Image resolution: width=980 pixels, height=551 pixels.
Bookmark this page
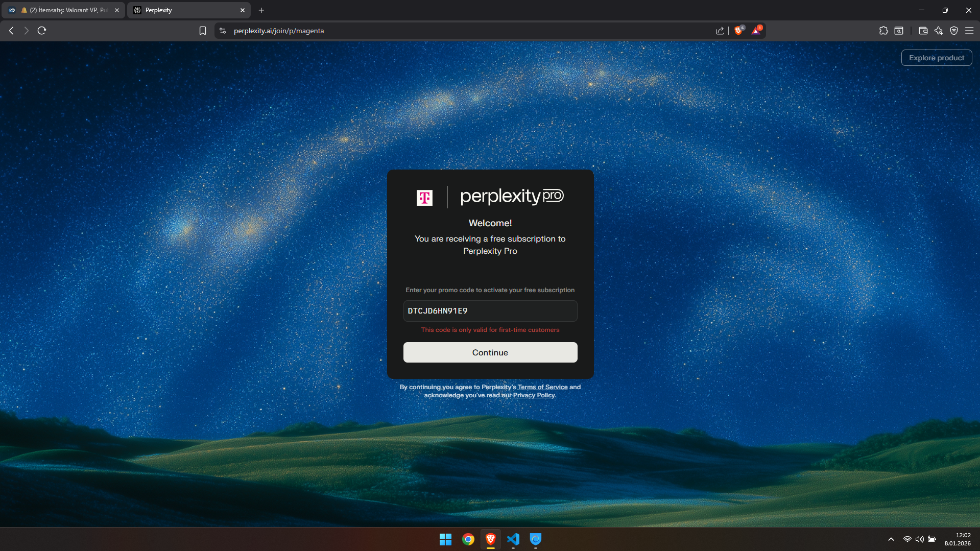click(203, 31)
